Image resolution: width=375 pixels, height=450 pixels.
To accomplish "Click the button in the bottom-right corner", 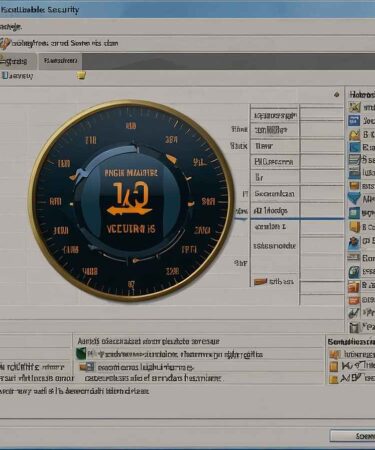I will [352, 436].
